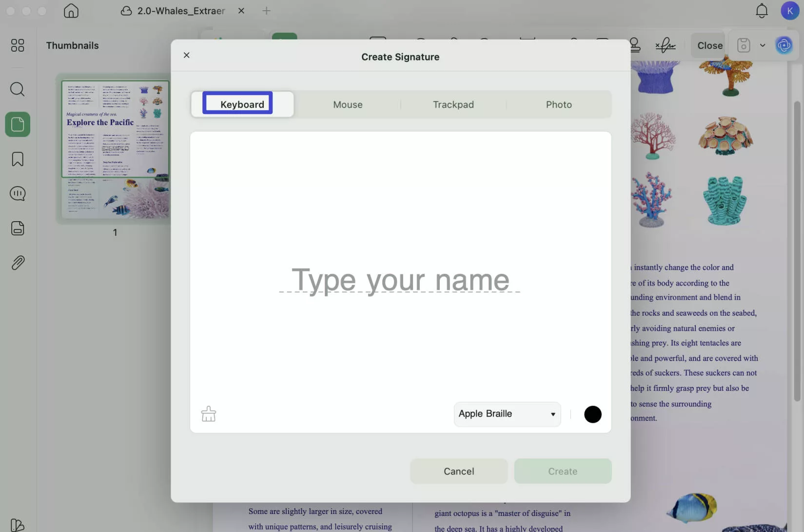This screenshot has width=804, height=532.
Task: Click Cancel in the signature dialog
Action: click(x=459, y=471)
